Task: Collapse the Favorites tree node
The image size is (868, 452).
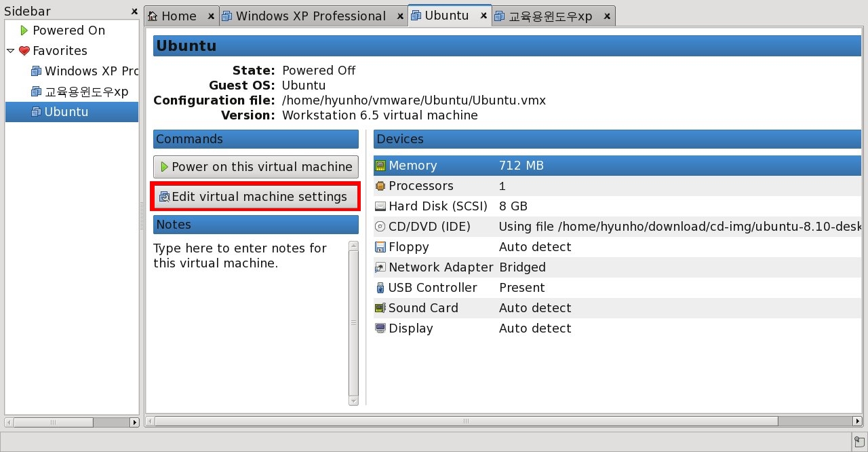Action: 11,51
